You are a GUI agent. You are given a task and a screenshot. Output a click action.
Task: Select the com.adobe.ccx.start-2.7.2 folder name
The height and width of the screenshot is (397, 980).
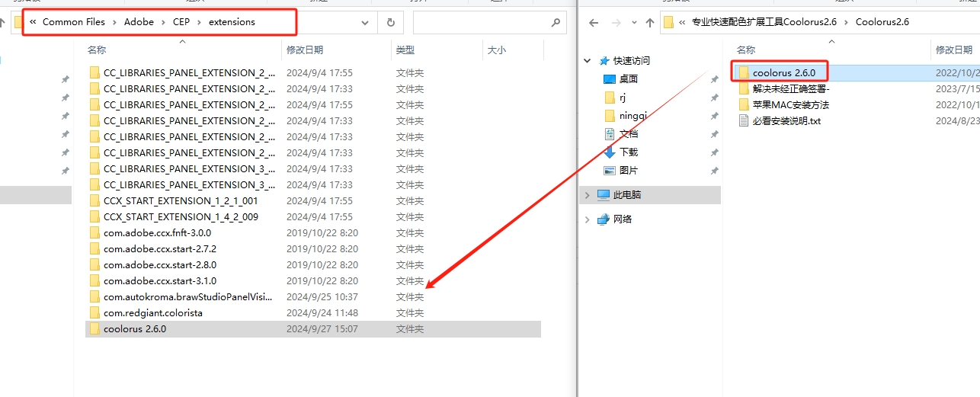160,248
